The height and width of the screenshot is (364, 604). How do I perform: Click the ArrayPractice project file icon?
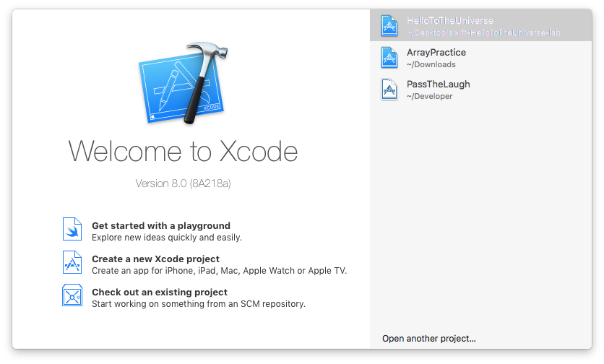(389, 57)
